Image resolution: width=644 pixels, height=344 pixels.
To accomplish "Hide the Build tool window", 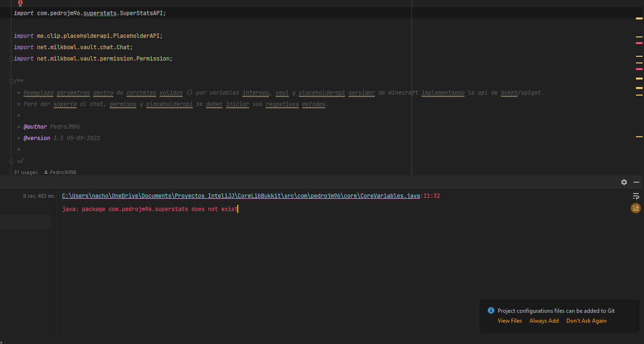I will (x=636, y=182).
